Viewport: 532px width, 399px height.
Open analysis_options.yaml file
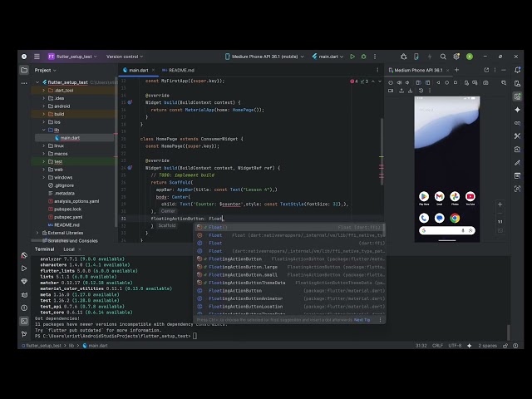point(74,201)
